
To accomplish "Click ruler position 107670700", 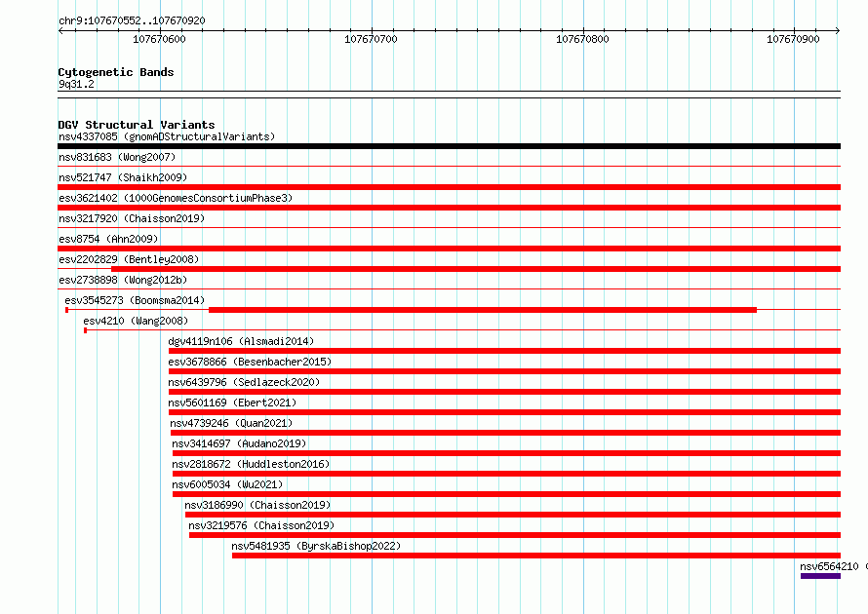I will pos(371,39).
